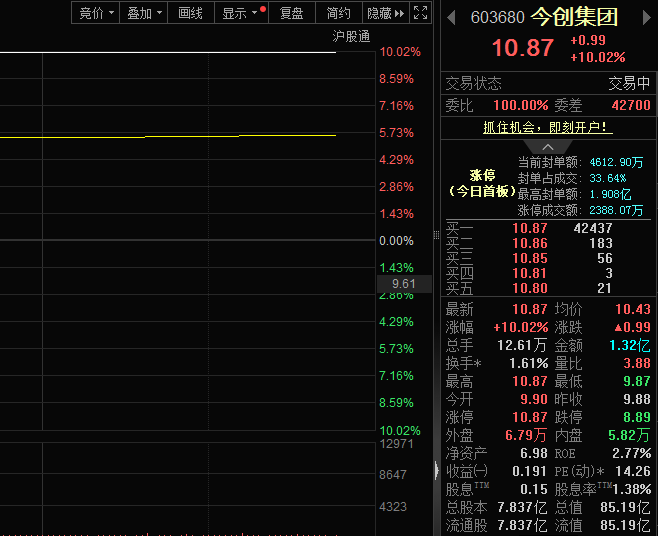Click 跌停 value 8.89
The width and height of the screenshot is (658, 536).
point(637,417)
